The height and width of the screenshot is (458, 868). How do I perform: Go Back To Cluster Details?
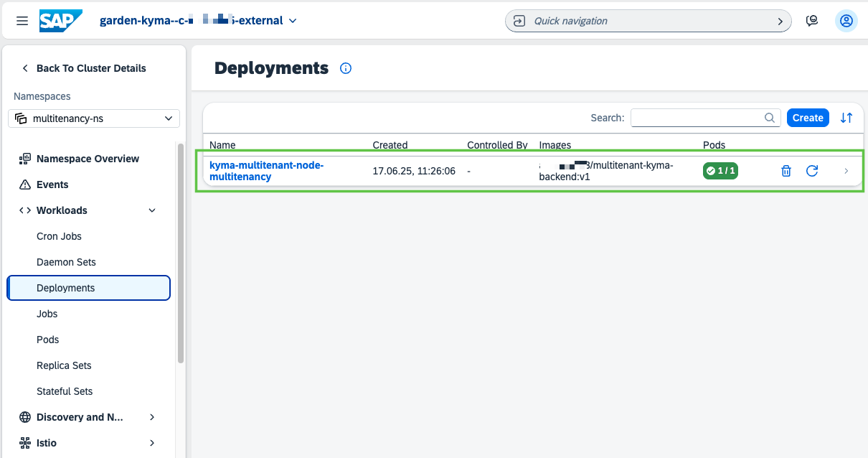coord(83,68)
